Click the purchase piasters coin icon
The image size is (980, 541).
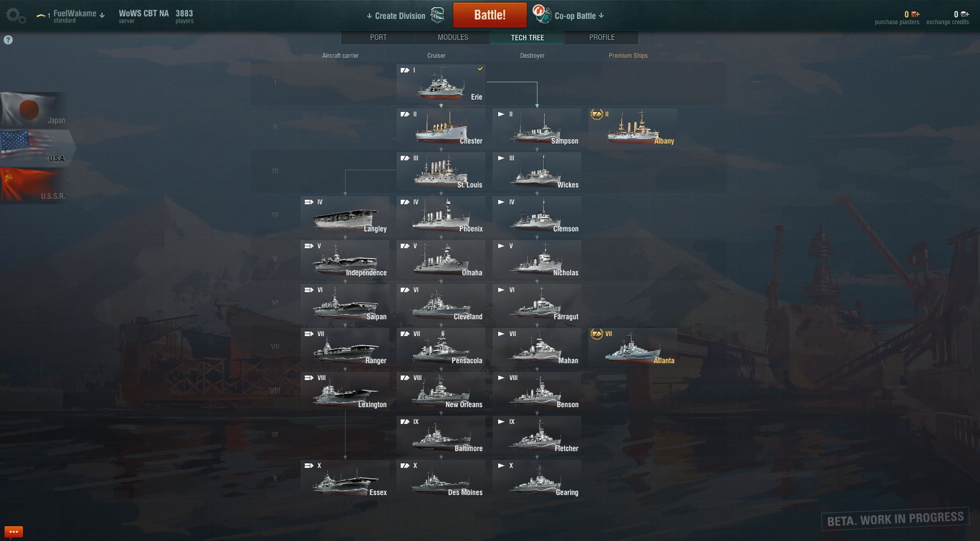[915, 14]
